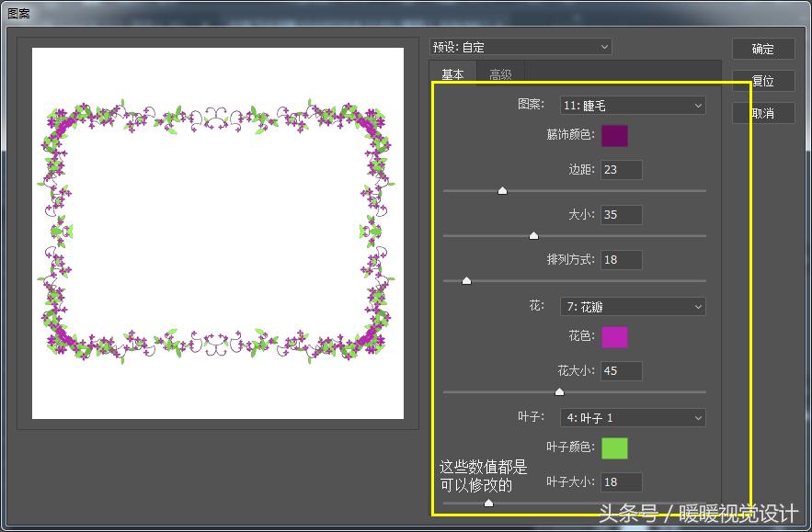Viewport: 812px width, 532px height.
Task: Switch to the 高级 tab
Action: tap(500, 74)
